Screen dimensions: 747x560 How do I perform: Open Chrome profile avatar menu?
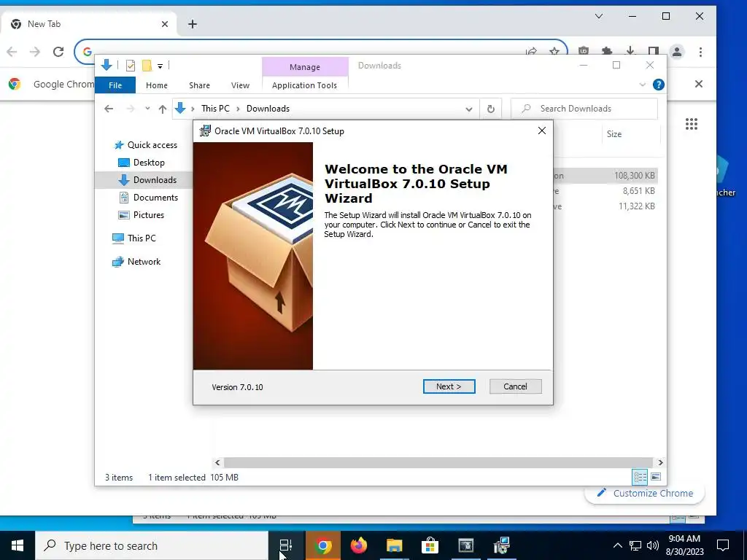click(677, 52)
